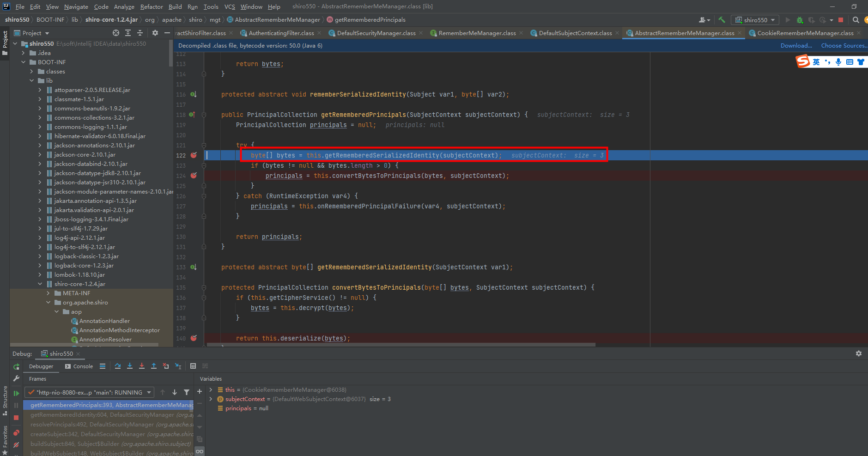Screen dimensions: 868x456
Task: Click the Rerun shiro550 debug icon
Action: point(16,366)
